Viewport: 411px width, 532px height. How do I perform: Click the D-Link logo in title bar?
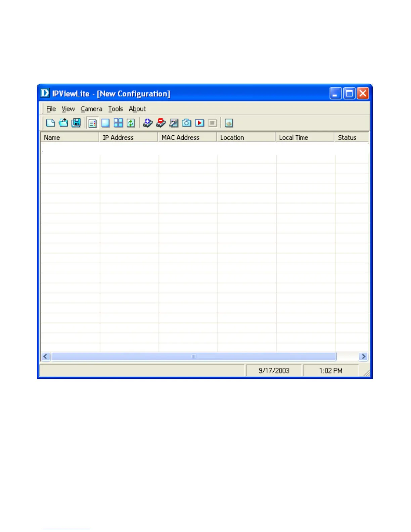point(45,93)
